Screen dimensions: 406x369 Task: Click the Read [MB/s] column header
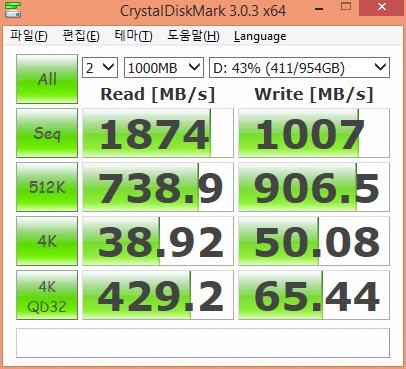click(x=158, y=94)
